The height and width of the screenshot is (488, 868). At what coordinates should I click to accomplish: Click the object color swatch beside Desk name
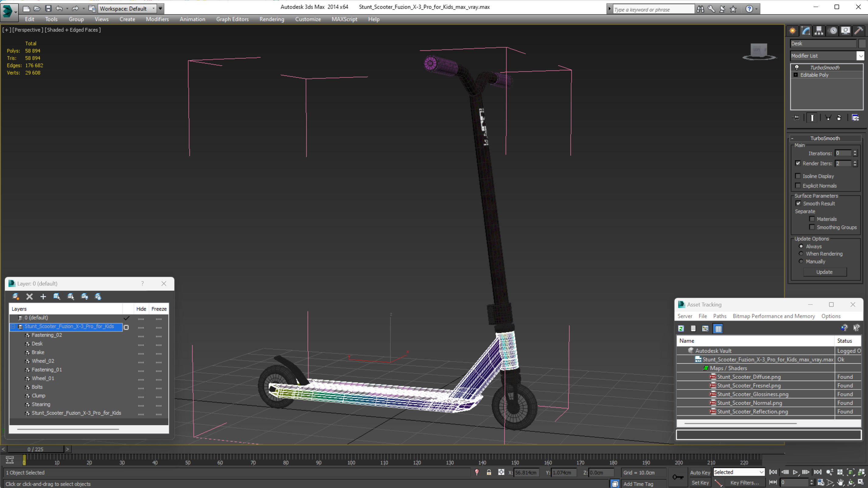(862, 43)
